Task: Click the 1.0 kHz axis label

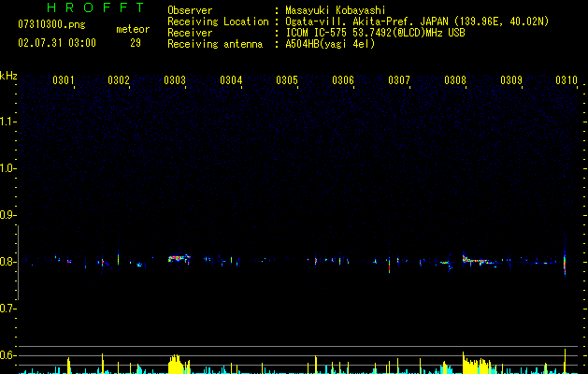Action: [x=7, y=168]
